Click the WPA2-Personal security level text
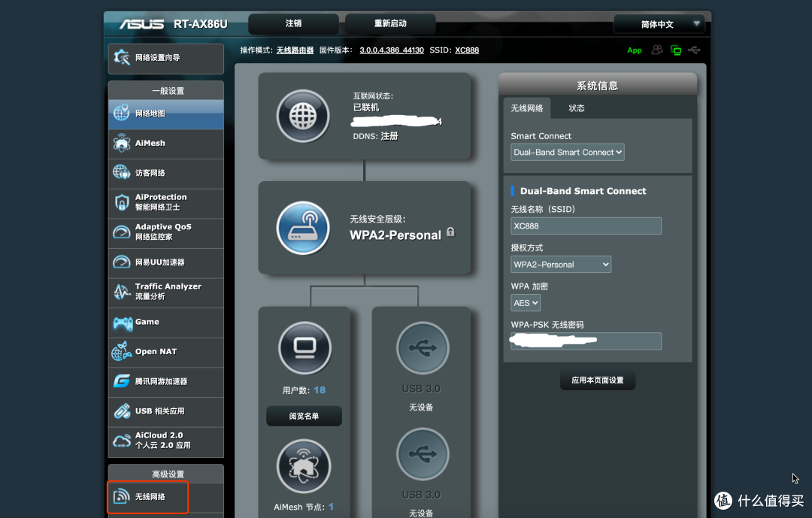The width and height of the screenshot is (812, 518). tap(395, 235)
